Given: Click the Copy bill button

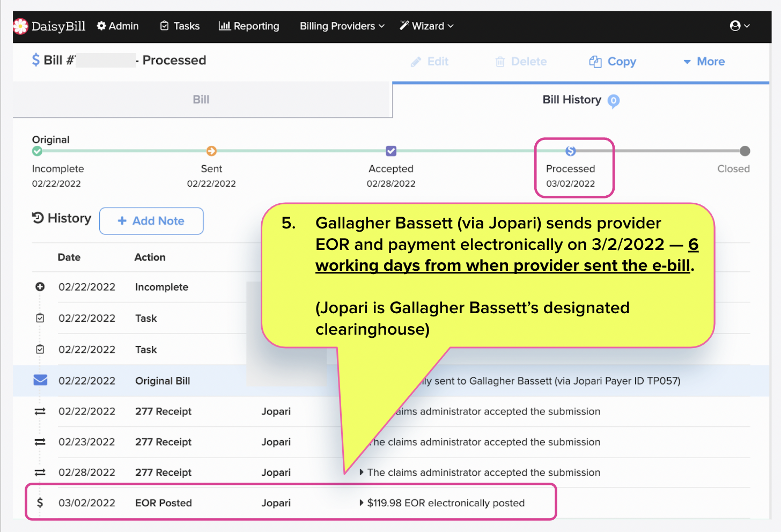Looking at the screenshot, I should pyautogui.click(x=613, y=62).
